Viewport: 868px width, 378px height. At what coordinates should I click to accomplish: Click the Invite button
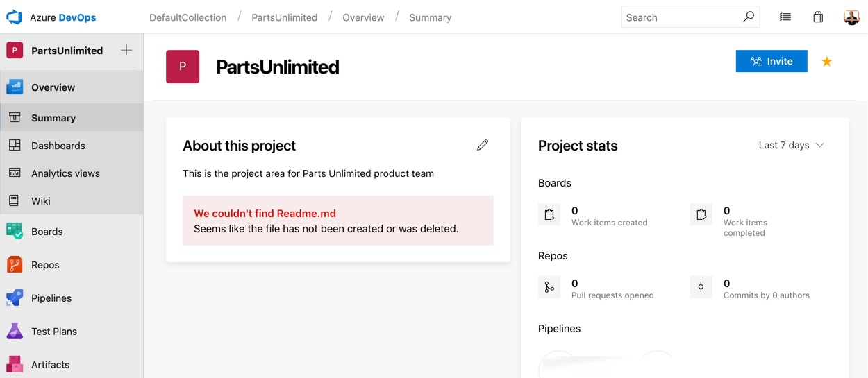pyautogui.click(x=771, y=61)
